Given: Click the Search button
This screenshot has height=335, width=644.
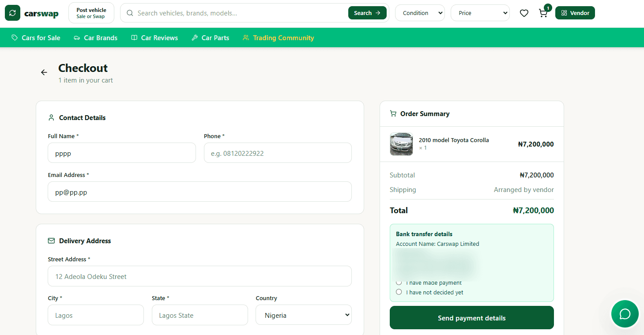Looking at the screenshot, I should [x=367, y=13].
